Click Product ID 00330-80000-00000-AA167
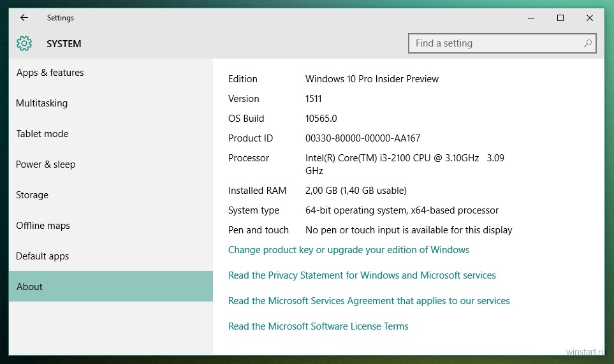614x364 pixels. pos(363,138)
